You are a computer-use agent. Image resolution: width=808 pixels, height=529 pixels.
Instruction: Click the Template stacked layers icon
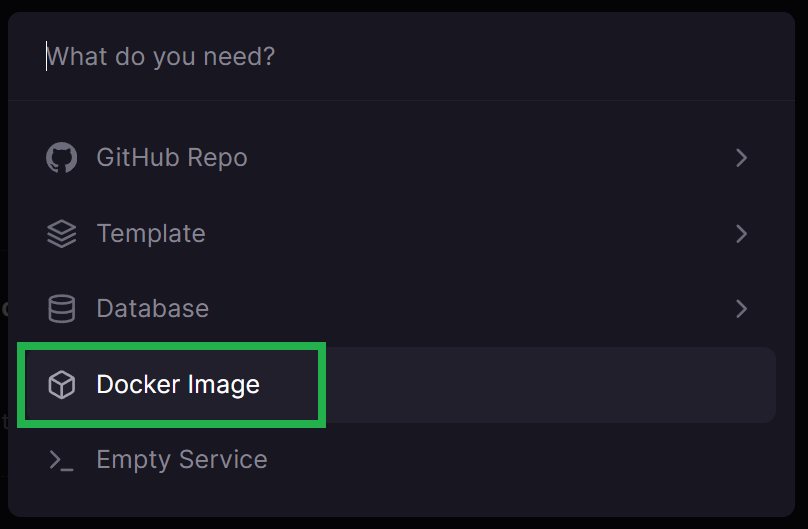point(62,233)
